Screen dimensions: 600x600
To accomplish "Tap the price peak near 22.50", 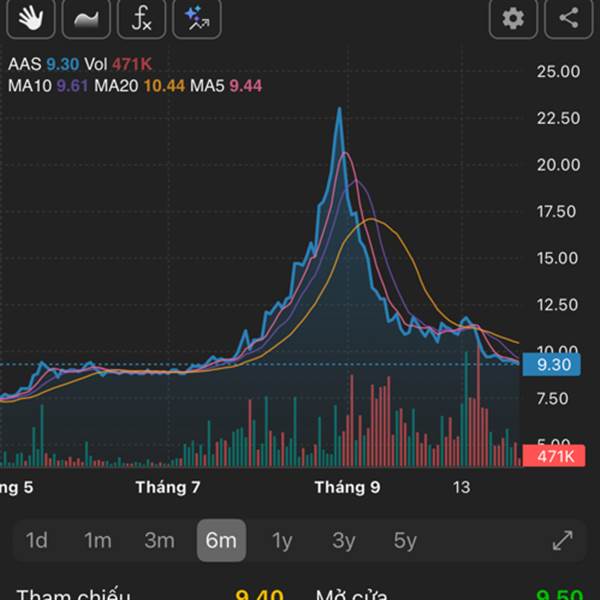I will [339, 109].
